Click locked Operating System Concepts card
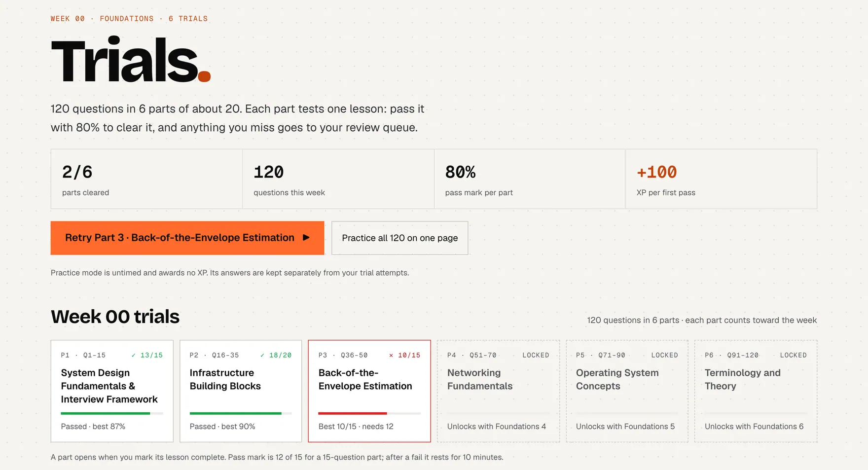The width and height of the screenshot is (868, 470). 627,391
